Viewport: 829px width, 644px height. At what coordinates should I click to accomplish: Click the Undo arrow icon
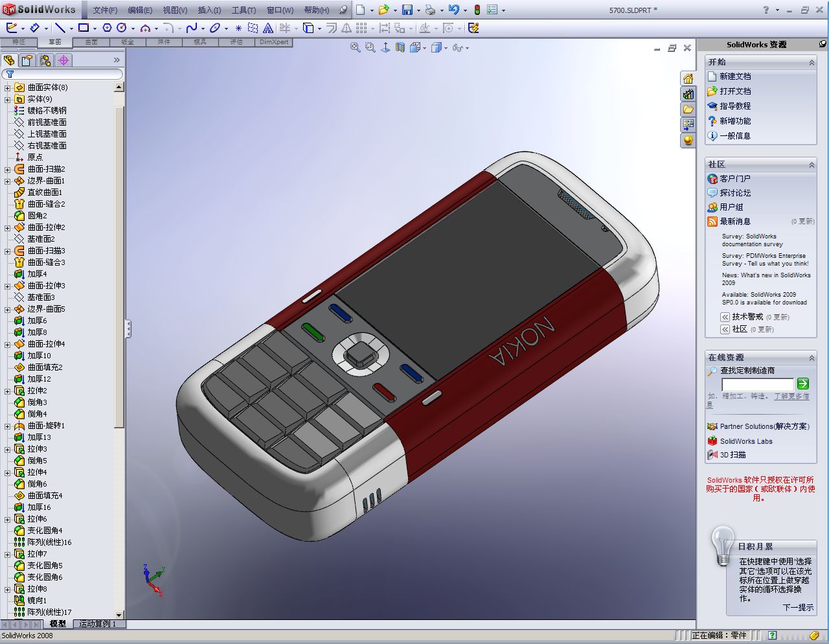pos(453,10)
